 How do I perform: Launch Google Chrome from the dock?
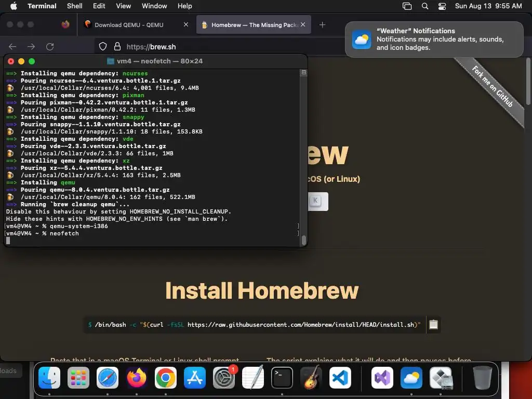click(x=166, y=378)
